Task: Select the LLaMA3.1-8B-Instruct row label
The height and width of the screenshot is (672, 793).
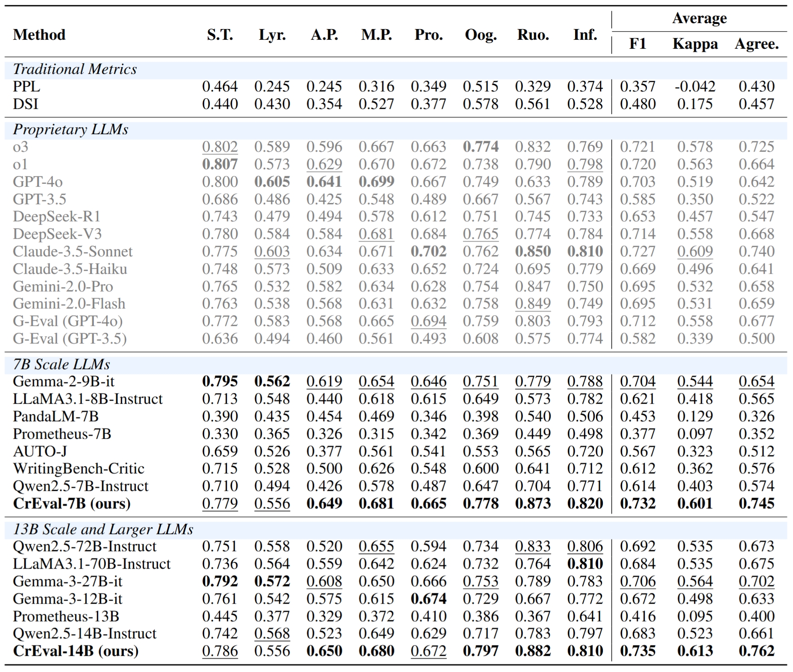Action: click(88, 399)
